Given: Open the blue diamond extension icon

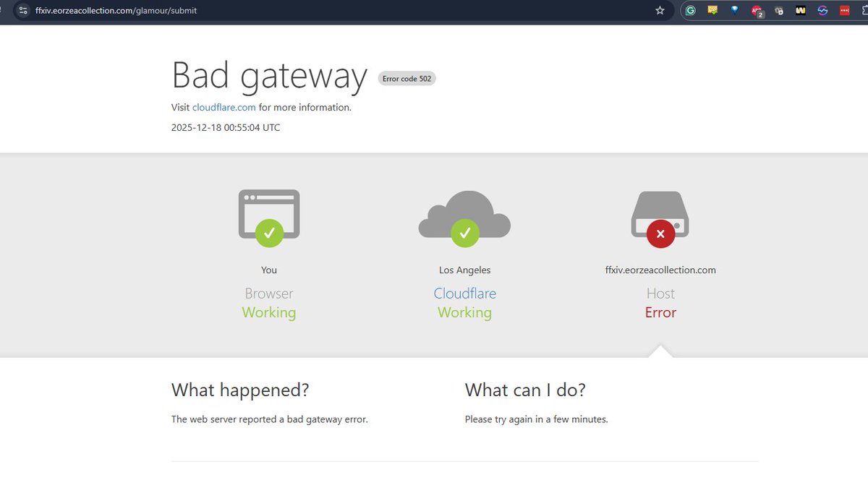Looking at the screenshot, I should 735,10.
